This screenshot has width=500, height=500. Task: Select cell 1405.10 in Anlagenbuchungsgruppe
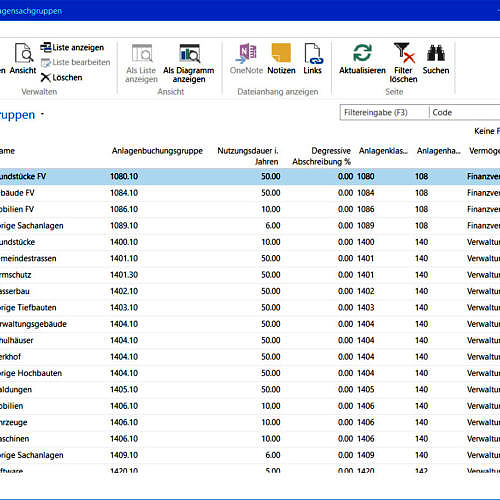pos(124,389)
